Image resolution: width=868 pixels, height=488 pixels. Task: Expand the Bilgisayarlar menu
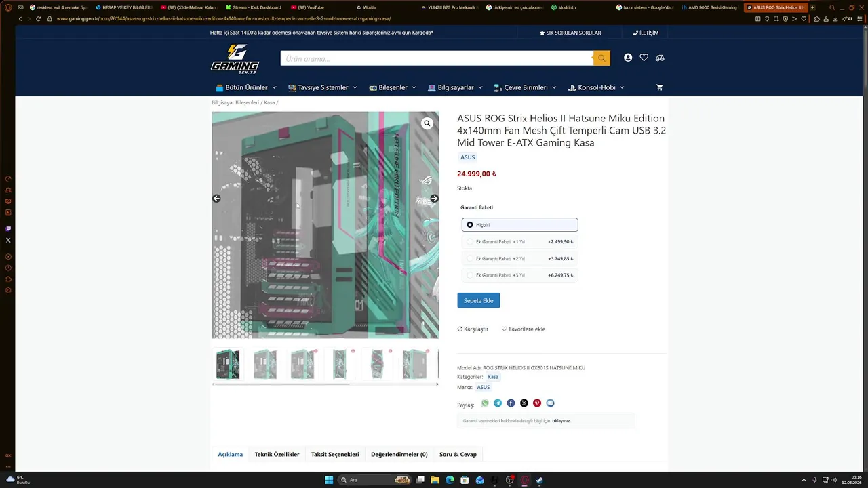[x=455, y=87]
